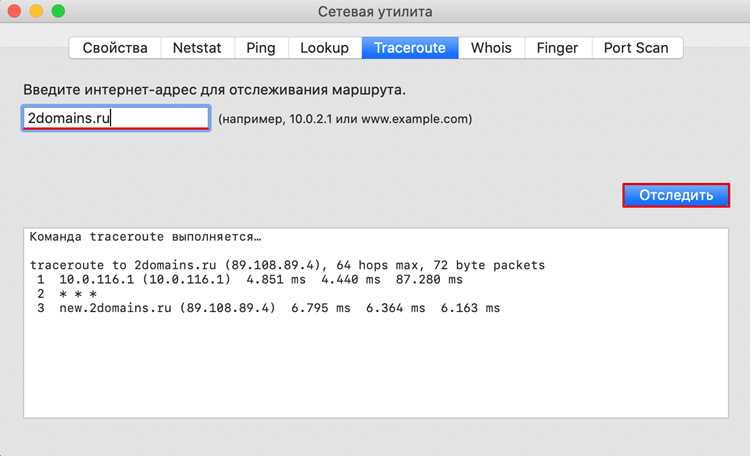Close the Сетевая утилита window
This screenshot has height=456, width=750.
click(14, 11)
